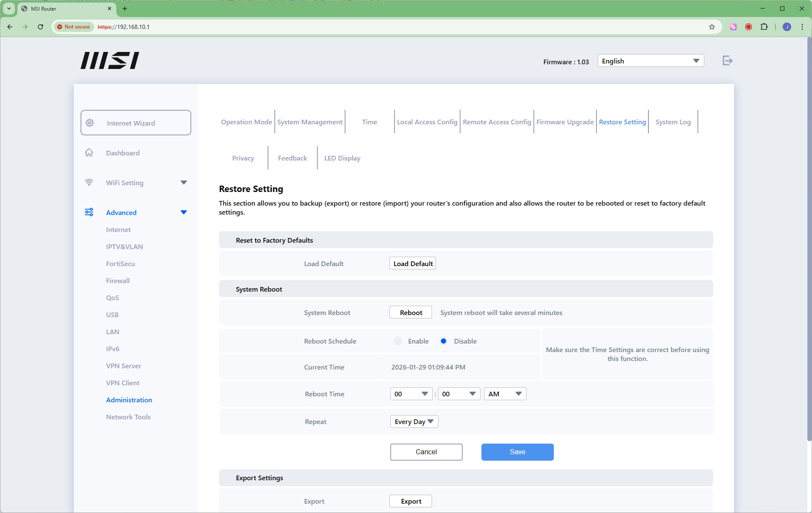Viewport: 812px width, 513px height.
Task: Switch to the Firmware Upgrade tab
Action: coord(565,122)
